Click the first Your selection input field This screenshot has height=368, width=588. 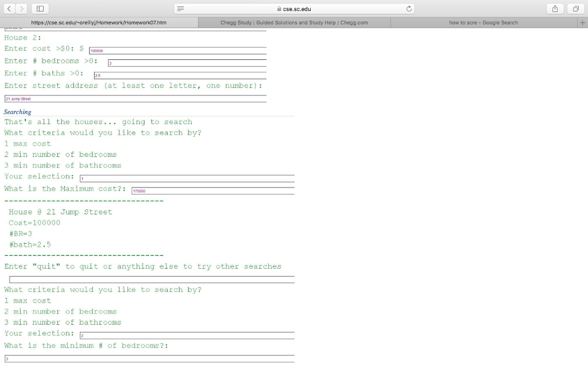187,178
